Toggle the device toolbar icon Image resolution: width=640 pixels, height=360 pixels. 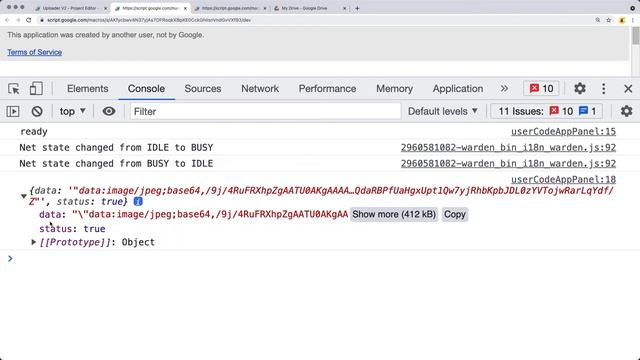click(x=36, y=89)
